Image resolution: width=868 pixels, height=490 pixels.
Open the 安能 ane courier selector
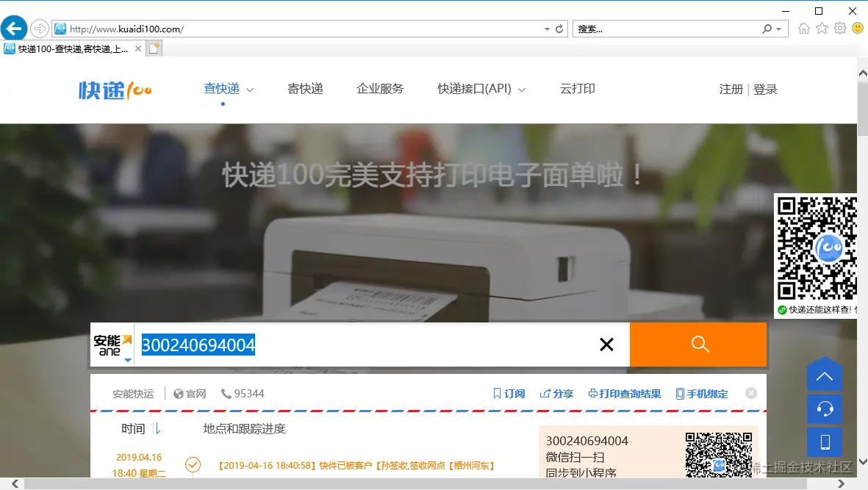tap(112, 345)
